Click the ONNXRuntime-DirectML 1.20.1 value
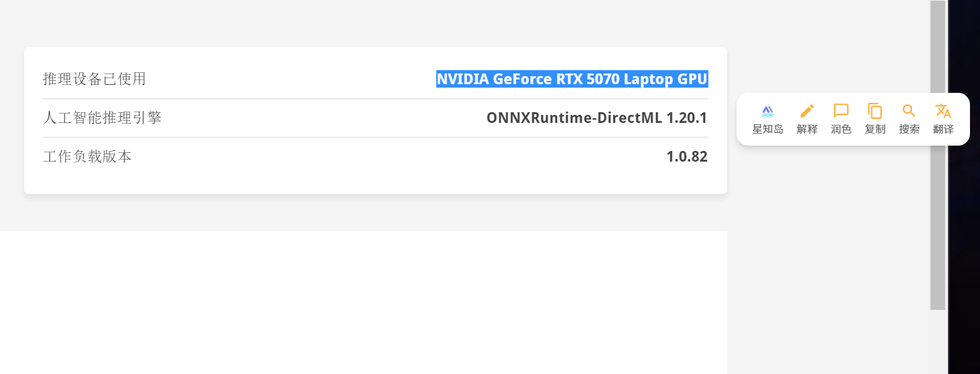 click(x=596, y=118)
